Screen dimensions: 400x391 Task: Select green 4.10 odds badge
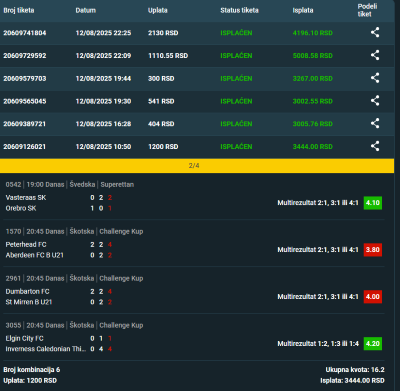tap(373, 203)
